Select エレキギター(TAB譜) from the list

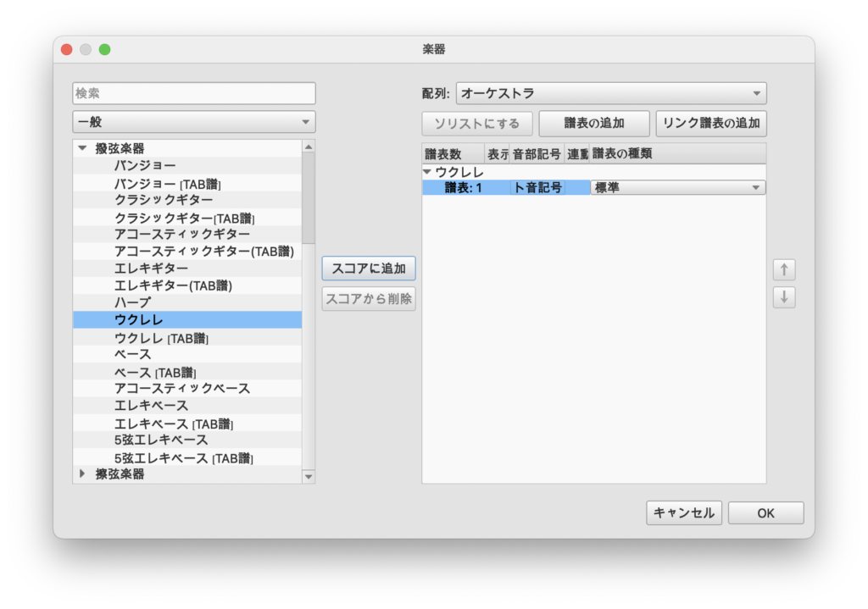click(173, 285)
